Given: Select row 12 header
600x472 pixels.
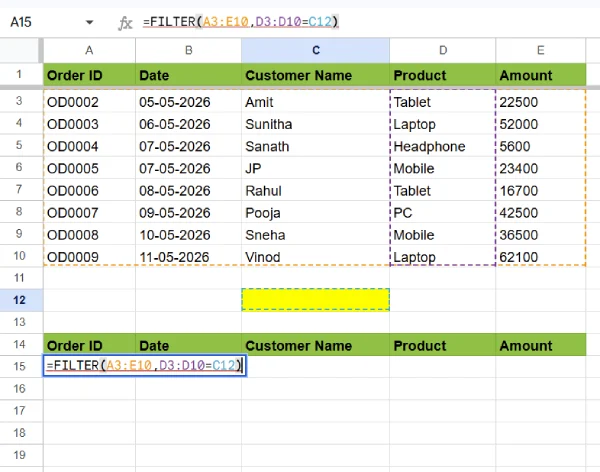Looking at the screenshot, I should [19, 300].
